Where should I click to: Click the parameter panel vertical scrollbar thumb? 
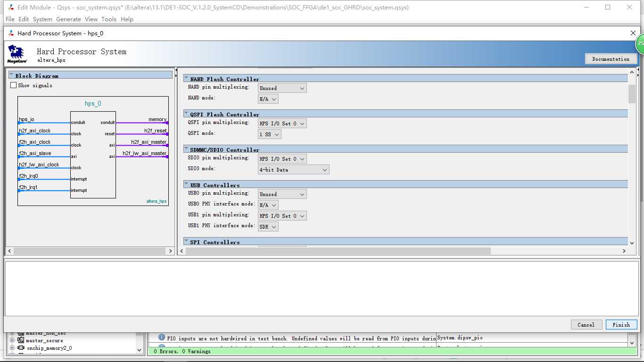[632, 94]
